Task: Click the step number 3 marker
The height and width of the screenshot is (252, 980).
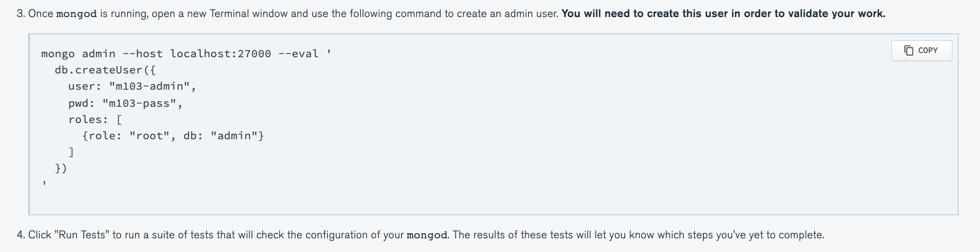Action: [21, 14]
